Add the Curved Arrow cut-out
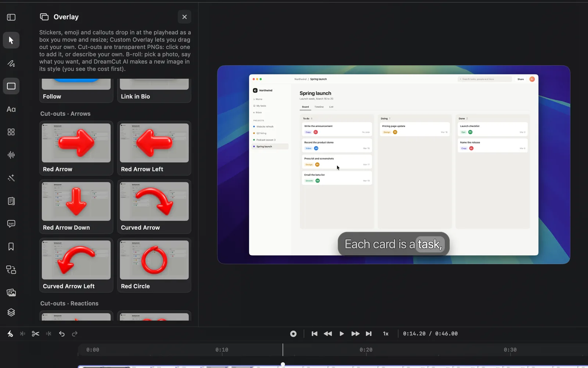Image resolution: width=588 pixels, height=368 pixels. click(x=154, y=206)
